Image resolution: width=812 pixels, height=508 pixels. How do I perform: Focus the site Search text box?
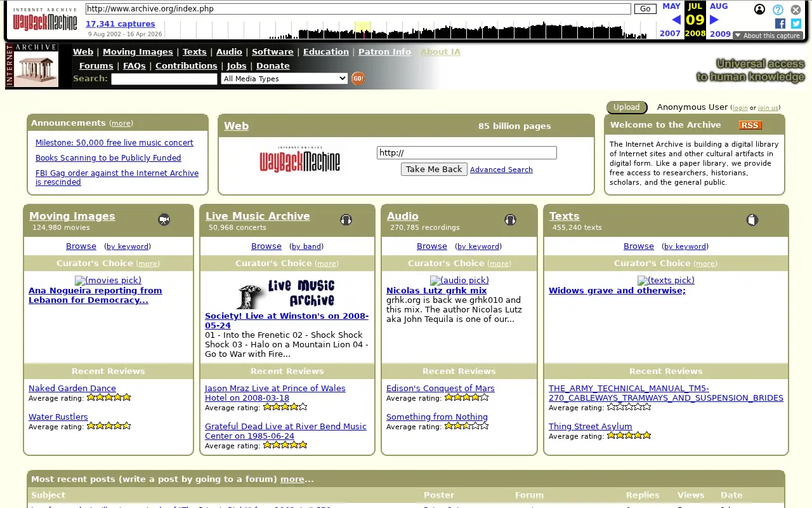[164, 79]
